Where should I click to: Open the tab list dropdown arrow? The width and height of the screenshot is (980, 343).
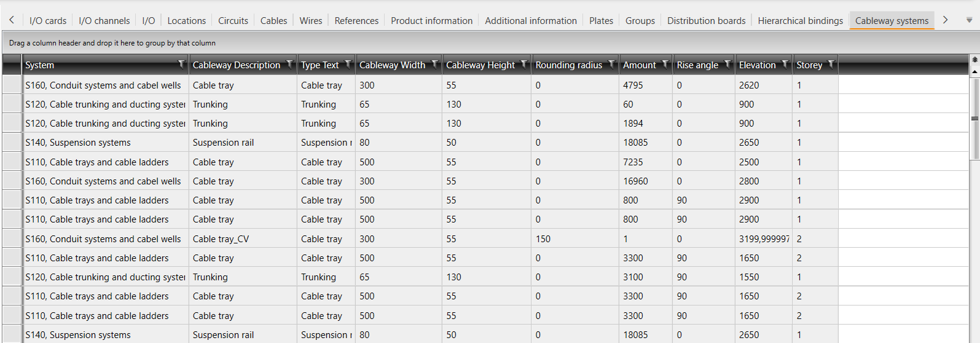969,20
